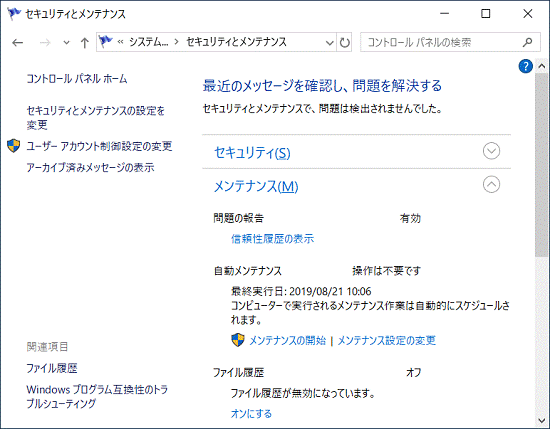Click ファイル履歴が無効になっています。 text
Screen dimensions: 550x429
pyautogui.click(x=303, y=393)
